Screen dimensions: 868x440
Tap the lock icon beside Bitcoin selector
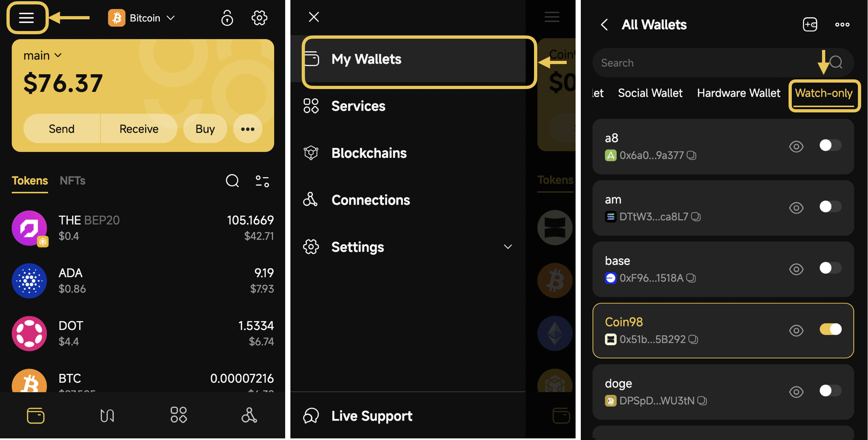click(227, 18)
